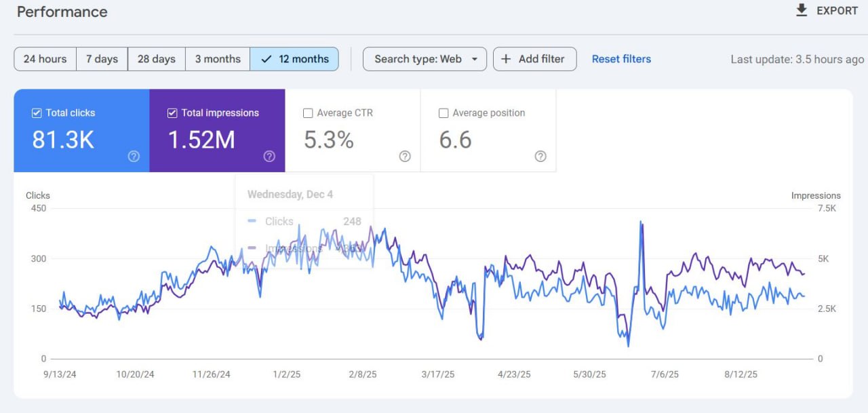Image resolution: width=868 pixels, height=413 pixels.
Task: Click the Reset filters link
Action: (x=621, y=59)
